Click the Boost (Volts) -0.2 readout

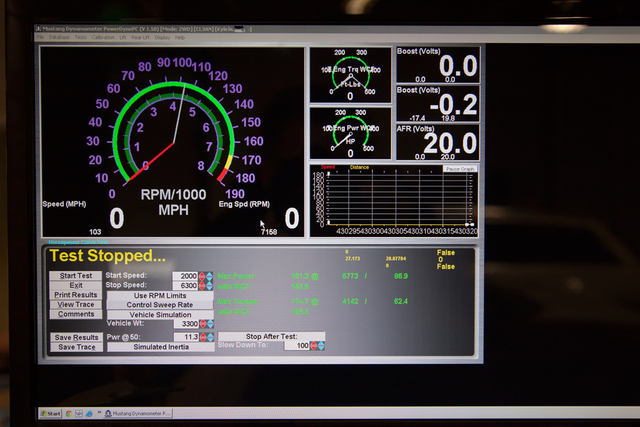pos(438,104)
